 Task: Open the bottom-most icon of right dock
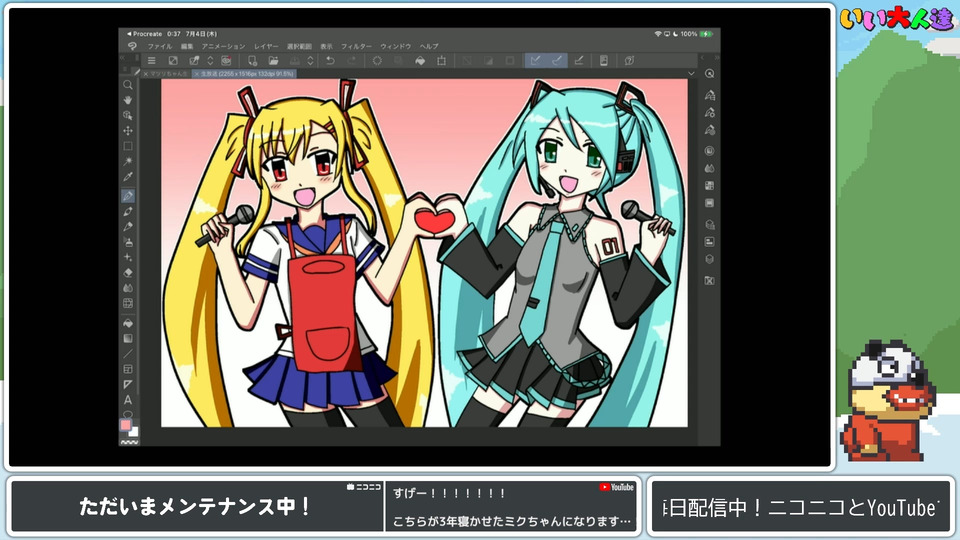710,280
